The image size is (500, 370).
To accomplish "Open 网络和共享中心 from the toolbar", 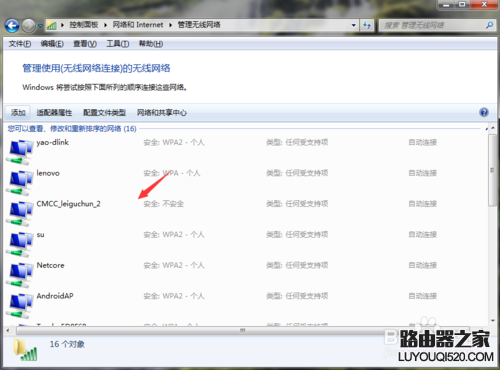I will point(162,113).
